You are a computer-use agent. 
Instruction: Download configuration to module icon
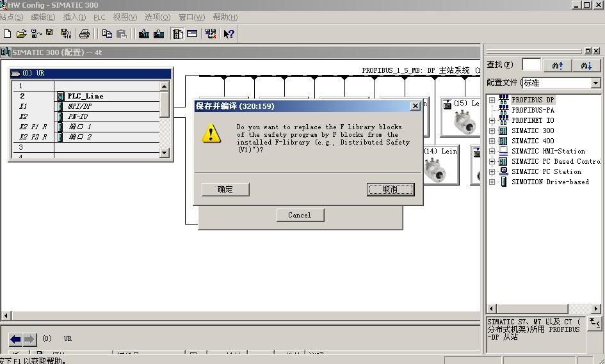pos(144,34)
